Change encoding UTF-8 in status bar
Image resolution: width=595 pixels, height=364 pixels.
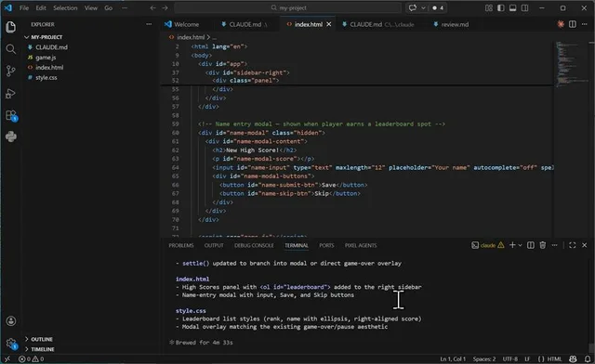tap(510, 358)
